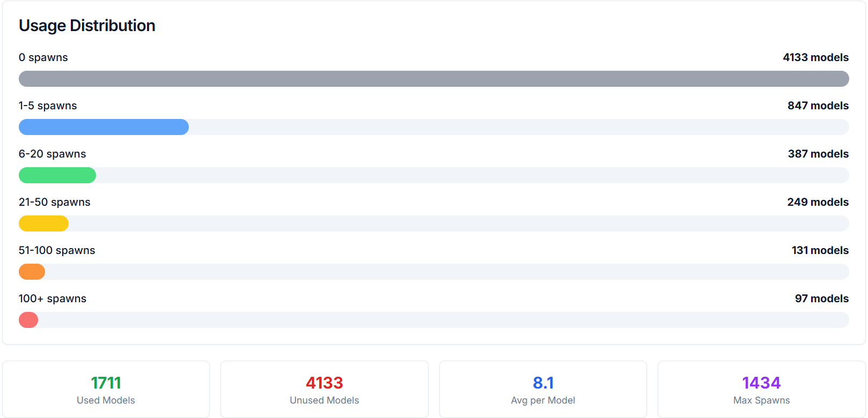
Task: Click the yellow 21-50 spawns bar fill
Action: [x=43, y=223]
